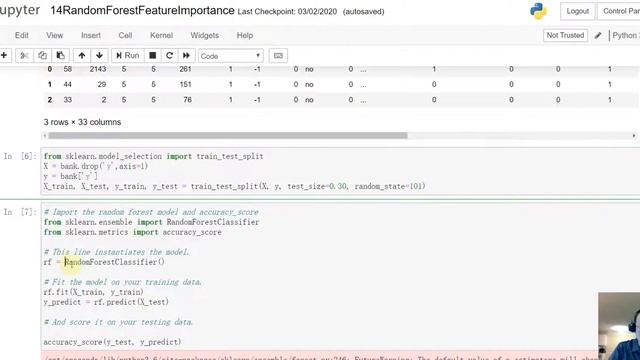The height and width of the screenshot is (360, 640).
Task: Click scrollbar left arrow of output table
Action: [45, 136]
